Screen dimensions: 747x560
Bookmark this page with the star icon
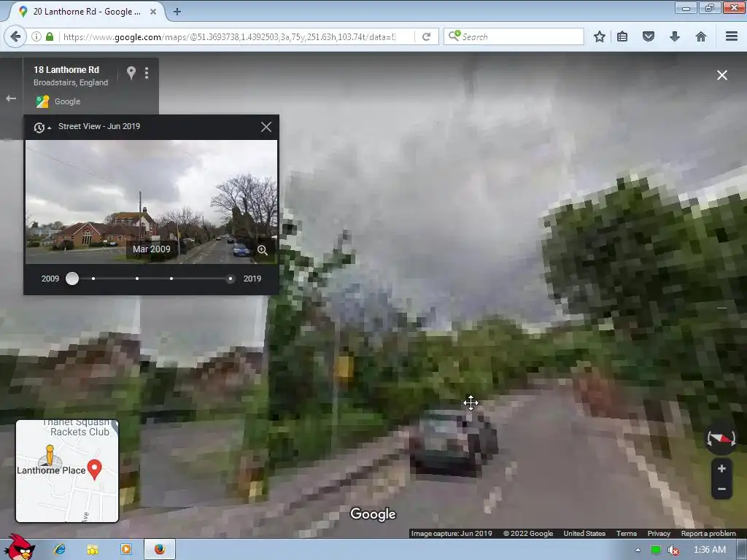tap(600, 36)
